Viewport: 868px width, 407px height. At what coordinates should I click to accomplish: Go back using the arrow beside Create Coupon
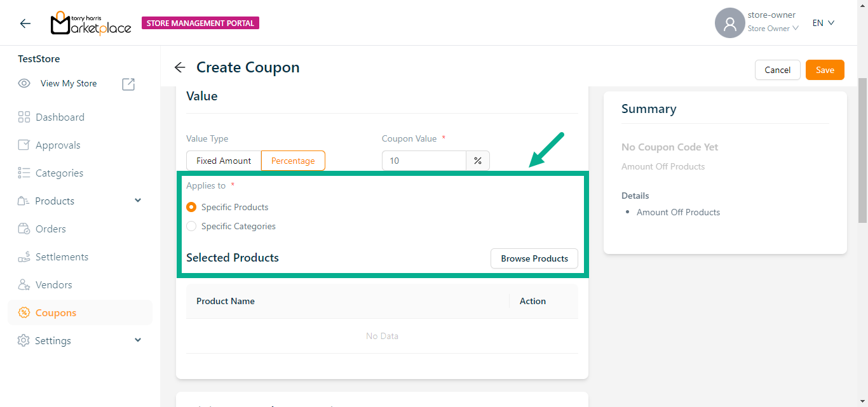pyautogui.click(x=180, y=67)
